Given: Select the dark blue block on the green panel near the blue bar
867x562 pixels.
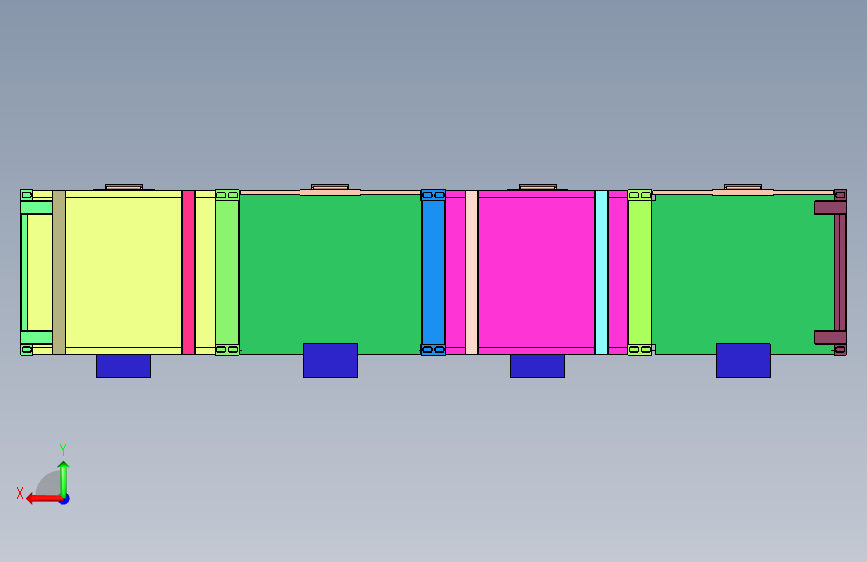Looking at the screenshot, I should 331,361.
